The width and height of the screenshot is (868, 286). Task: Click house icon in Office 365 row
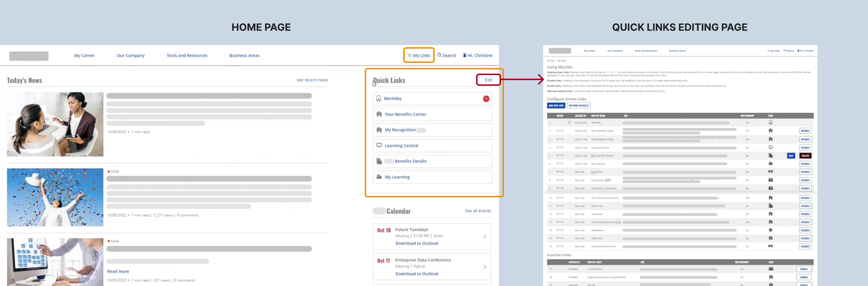coord(771,238)
